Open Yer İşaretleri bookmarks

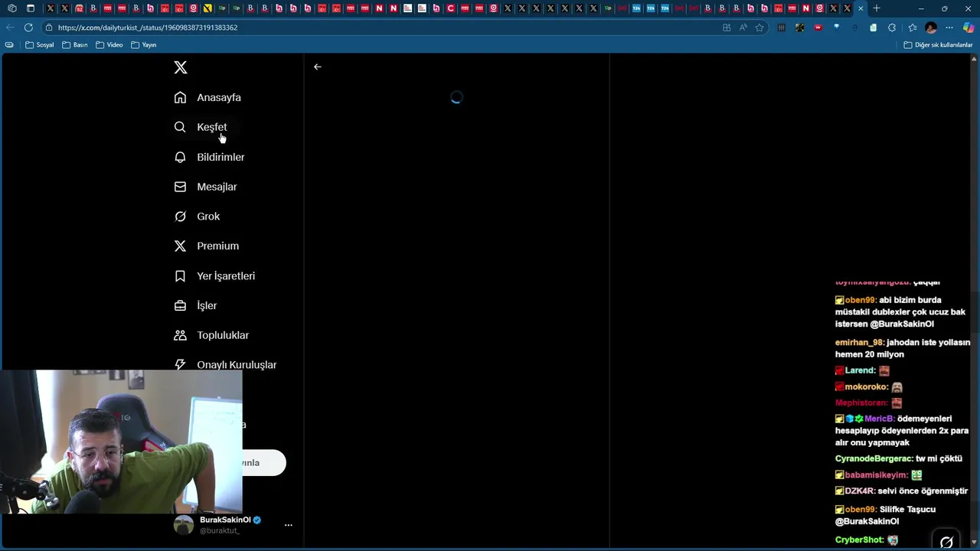tap(214, 275)
